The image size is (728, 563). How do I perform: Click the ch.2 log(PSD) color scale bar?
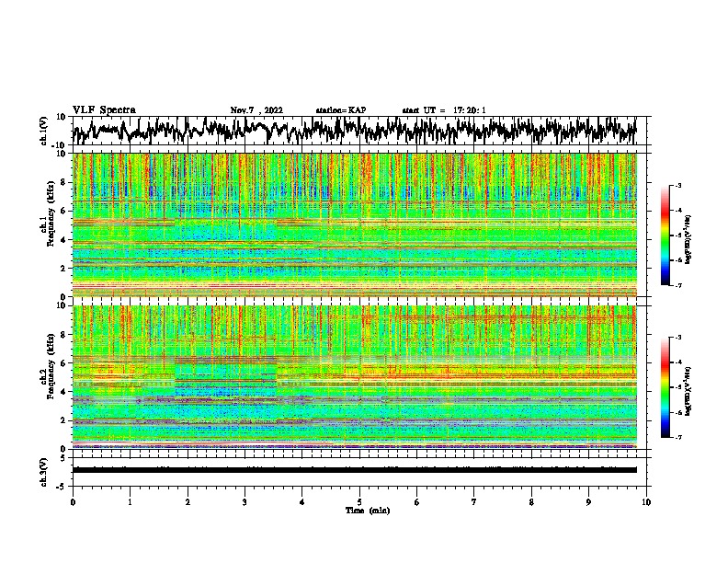[x=665, y=387]
